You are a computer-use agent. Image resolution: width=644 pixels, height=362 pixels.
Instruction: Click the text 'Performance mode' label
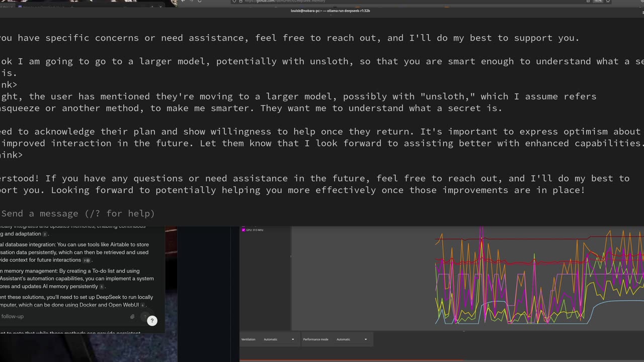(x=315, y=339)
